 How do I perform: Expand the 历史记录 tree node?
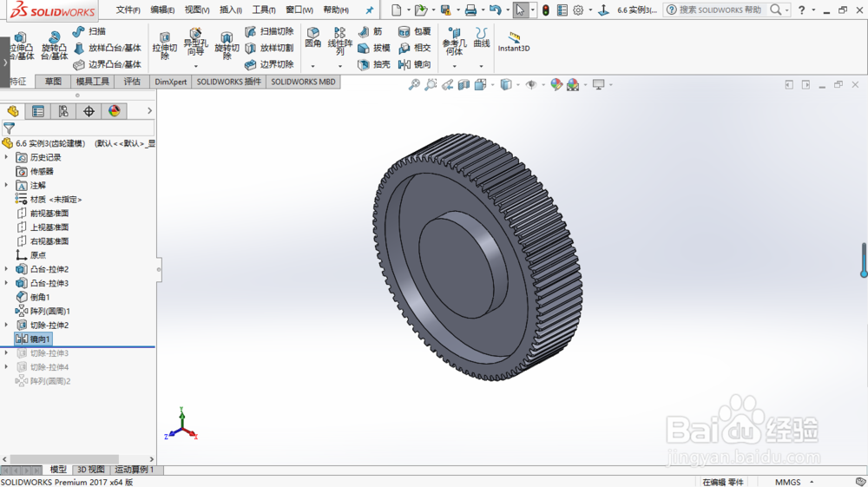click(x=7, y=157)
